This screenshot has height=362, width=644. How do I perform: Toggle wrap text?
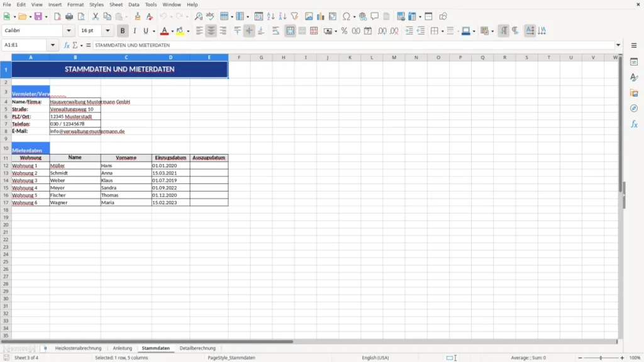point(275,31)
